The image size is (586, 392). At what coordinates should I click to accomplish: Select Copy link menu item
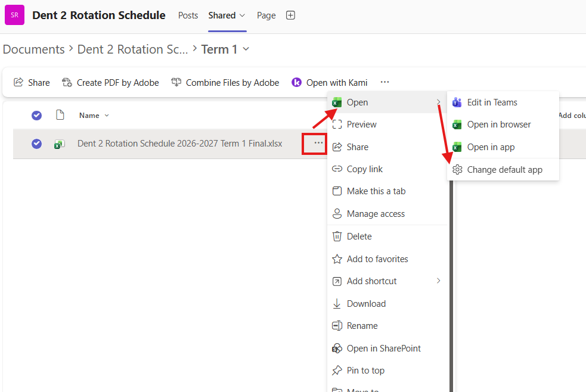tap(387, 169)
